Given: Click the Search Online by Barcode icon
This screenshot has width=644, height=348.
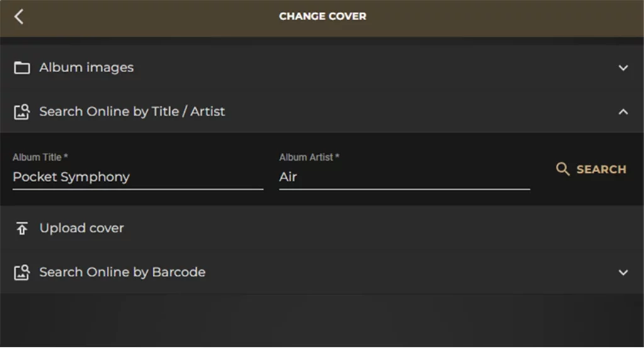Looking at the screenshot, I should point(22,273).
